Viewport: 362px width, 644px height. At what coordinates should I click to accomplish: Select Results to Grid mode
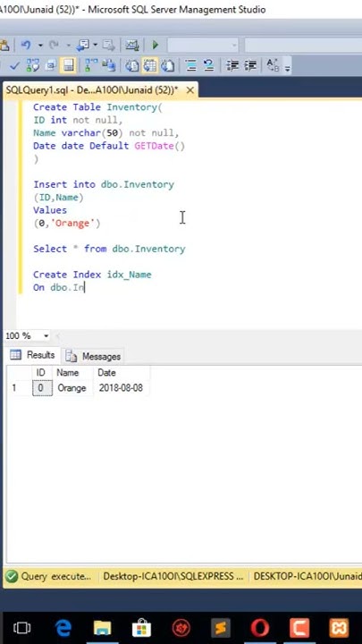click(150, 65)
